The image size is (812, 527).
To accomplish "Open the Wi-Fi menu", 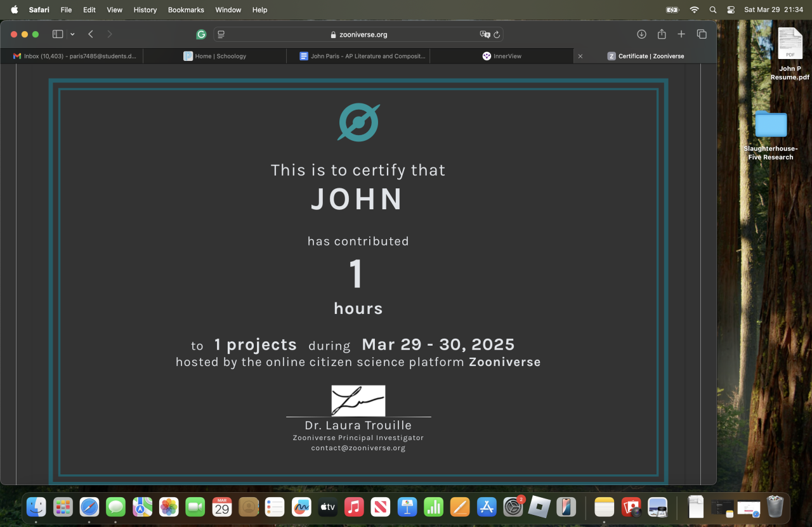I will [x=694, y=10].
